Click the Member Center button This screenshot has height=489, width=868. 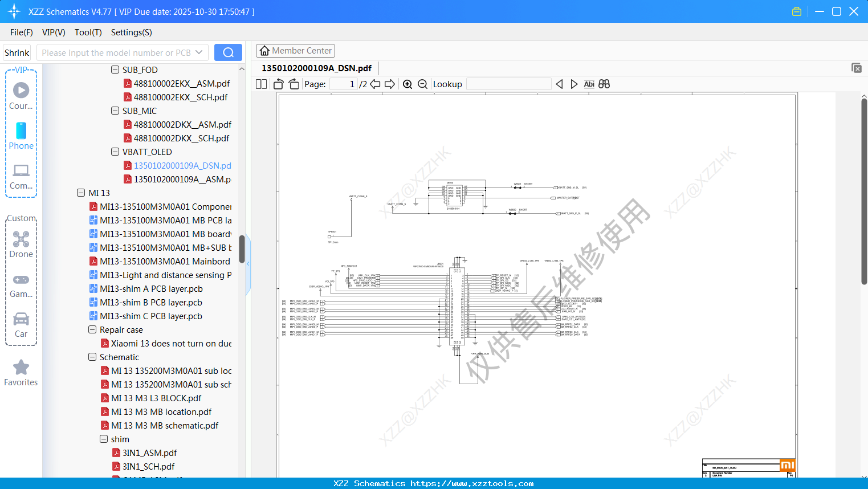pos(295,50)
